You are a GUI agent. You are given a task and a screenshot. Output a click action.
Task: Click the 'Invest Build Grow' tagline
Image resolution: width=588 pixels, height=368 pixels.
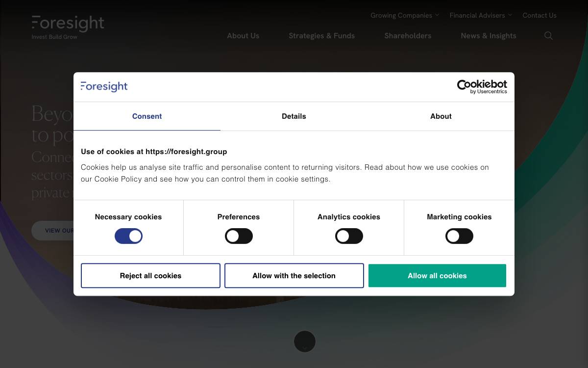(54, 37)
